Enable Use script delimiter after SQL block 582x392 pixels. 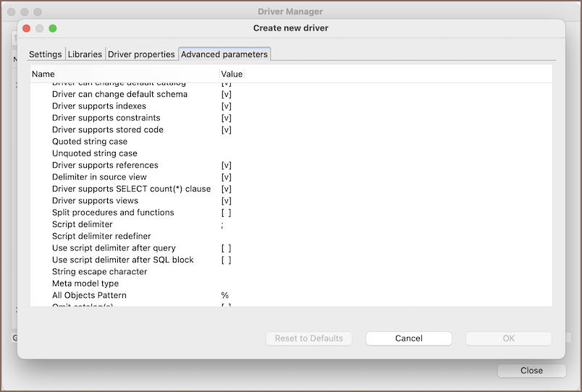(x=226, y=260)
